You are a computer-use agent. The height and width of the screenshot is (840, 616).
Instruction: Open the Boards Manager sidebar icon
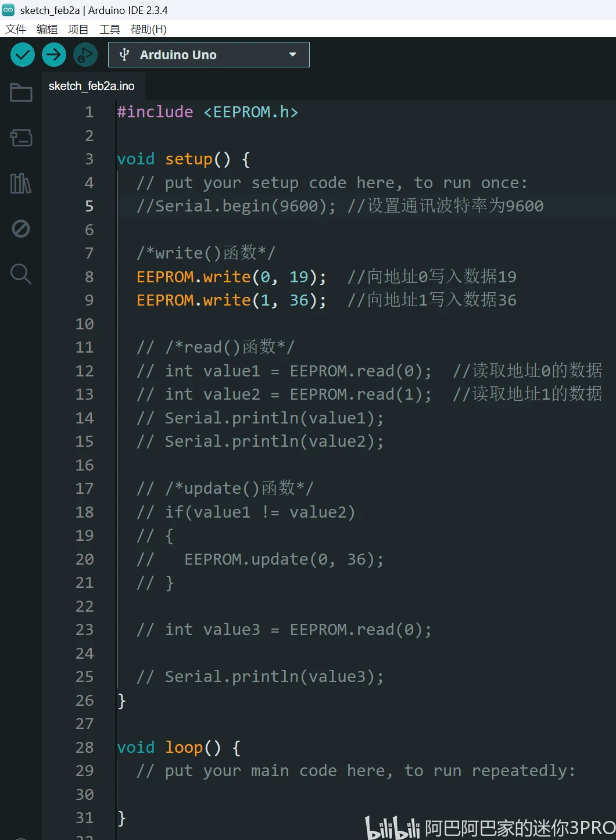pos(21,138)
